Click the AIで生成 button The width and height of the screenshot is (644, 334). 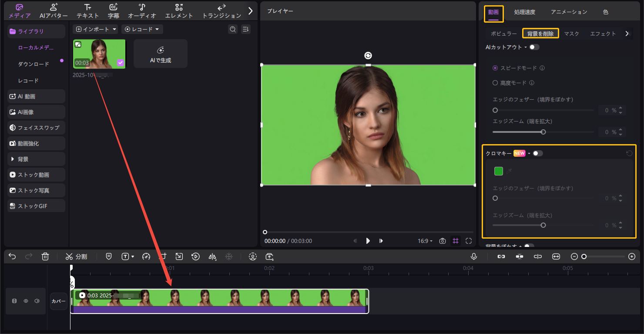(x=161, y=54)
